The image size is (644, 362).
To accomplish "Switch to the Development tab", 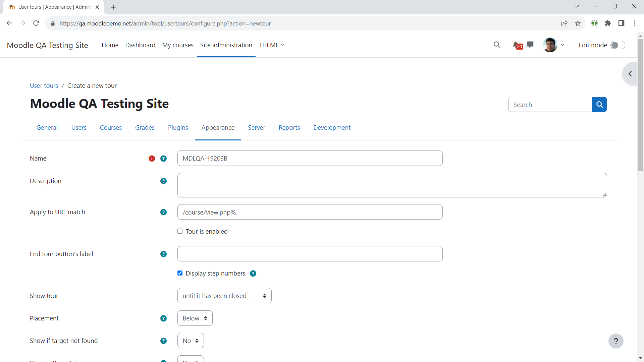I will [332, 128].
